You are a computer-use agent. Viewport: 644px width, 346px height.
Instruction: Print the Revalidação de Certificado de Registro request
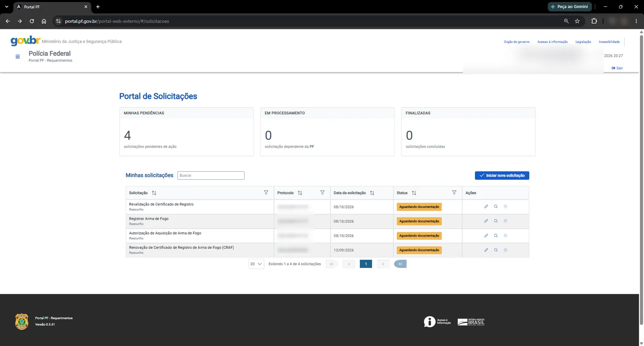506,207
